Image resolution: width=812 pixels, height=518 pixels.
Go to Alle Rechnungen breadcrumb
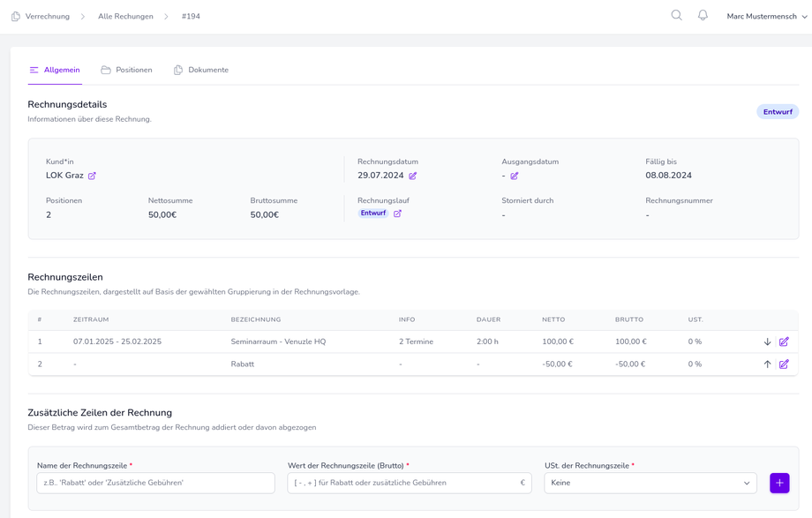[x=125, y=17]
